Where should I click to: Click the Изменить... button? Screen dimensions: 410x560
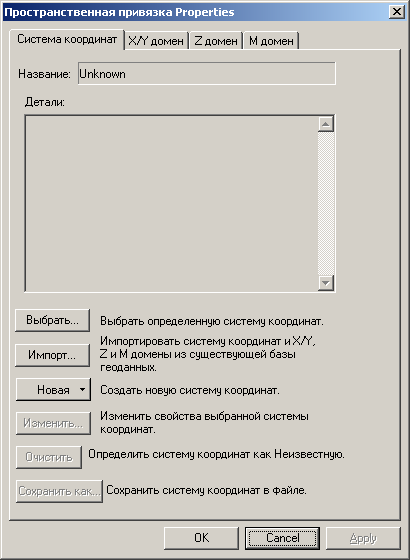(x=53, y=423)
